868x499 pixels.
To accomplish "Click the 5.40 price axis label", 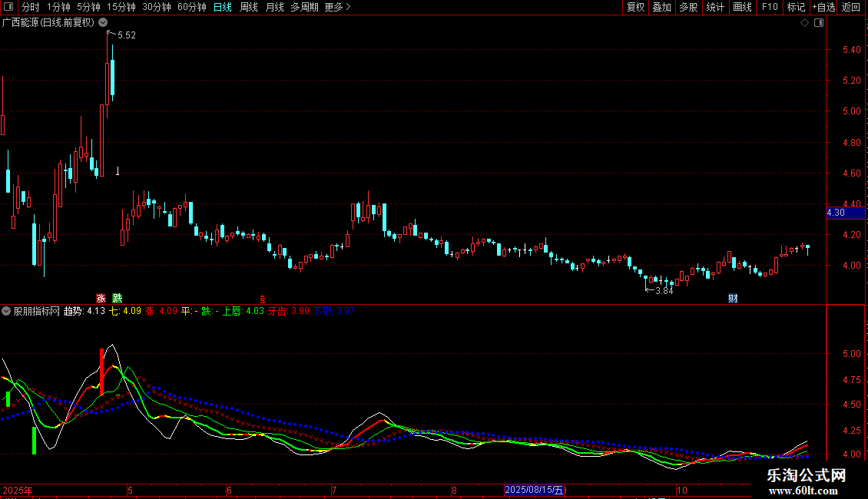I will [x=851, y=50].
